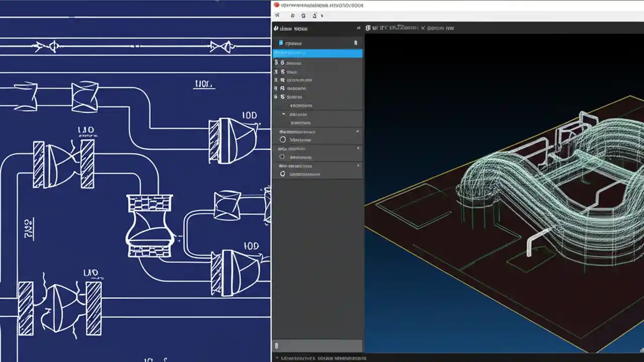The height and width of the screenshot is (362, 644).
Task: Click the second icon in the upper toolbar
Action: coord(293,16)
